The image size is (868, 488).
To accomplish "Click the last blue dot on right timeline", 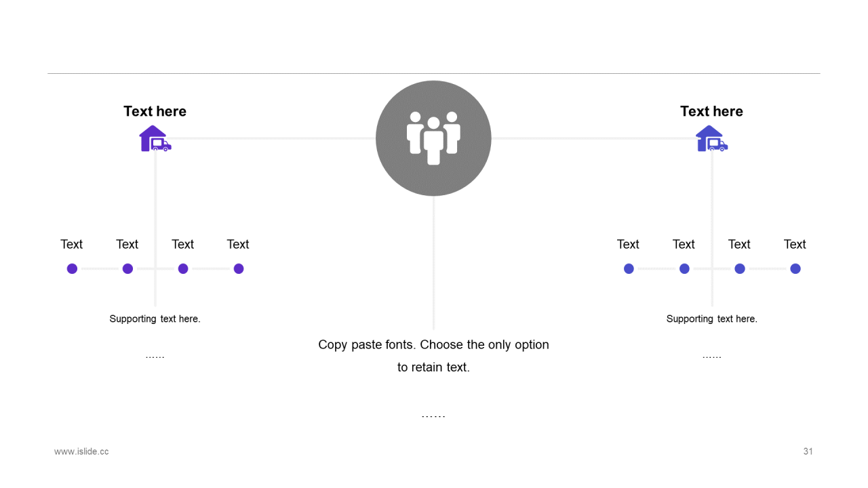I will pyautogui.click(x=795, y=268).
